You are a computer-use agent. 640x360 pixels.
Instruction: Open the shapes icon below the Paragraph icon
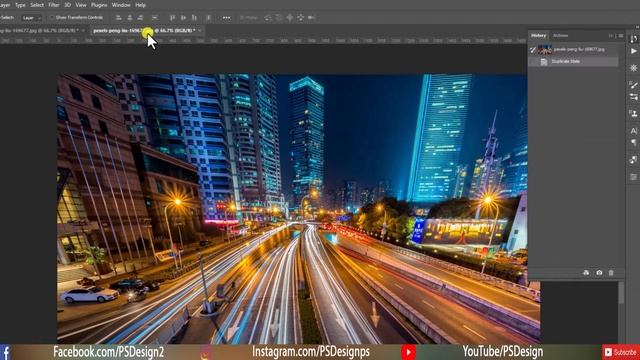pyautogui.click(x=633, y=160)
